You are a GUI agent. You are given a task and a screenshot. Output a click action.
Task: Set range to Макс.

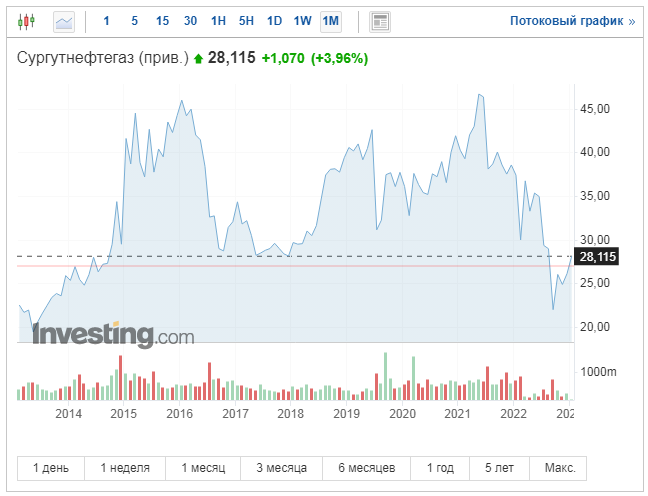click(559, 468)
